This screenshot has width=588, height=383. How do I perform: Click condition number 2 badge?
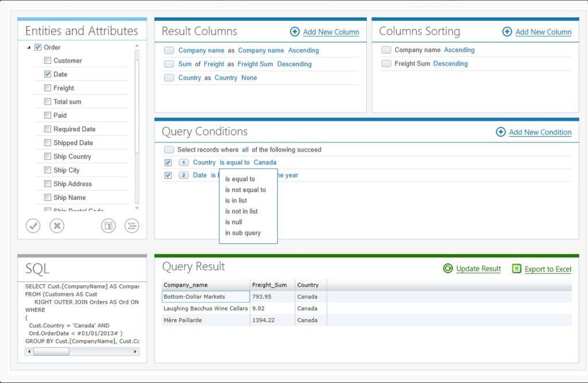(x=183, y=175)
